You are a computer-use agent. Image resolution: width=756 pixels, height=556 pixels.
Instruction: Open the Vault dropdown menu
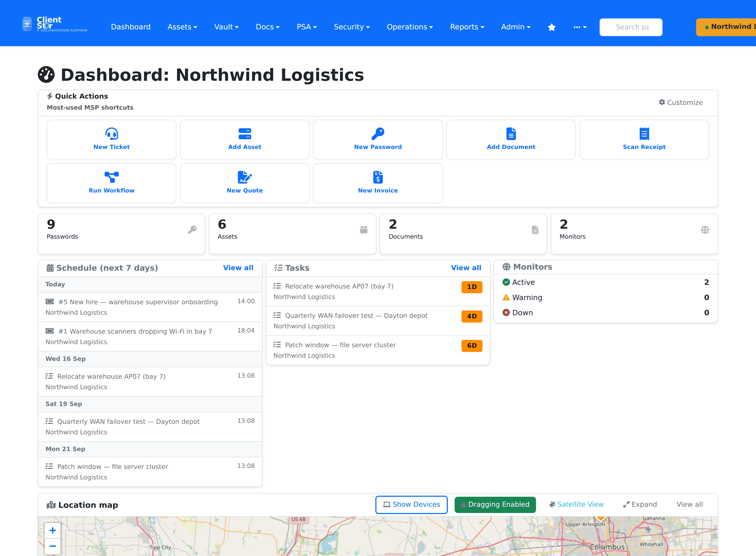coord(226,27)
